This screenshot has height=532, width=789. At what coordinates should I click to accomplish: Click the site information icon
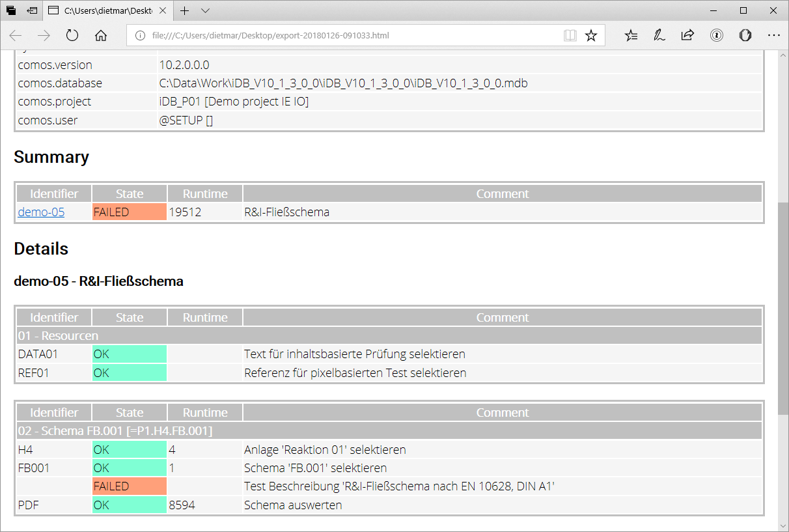(x=140, y=36)
